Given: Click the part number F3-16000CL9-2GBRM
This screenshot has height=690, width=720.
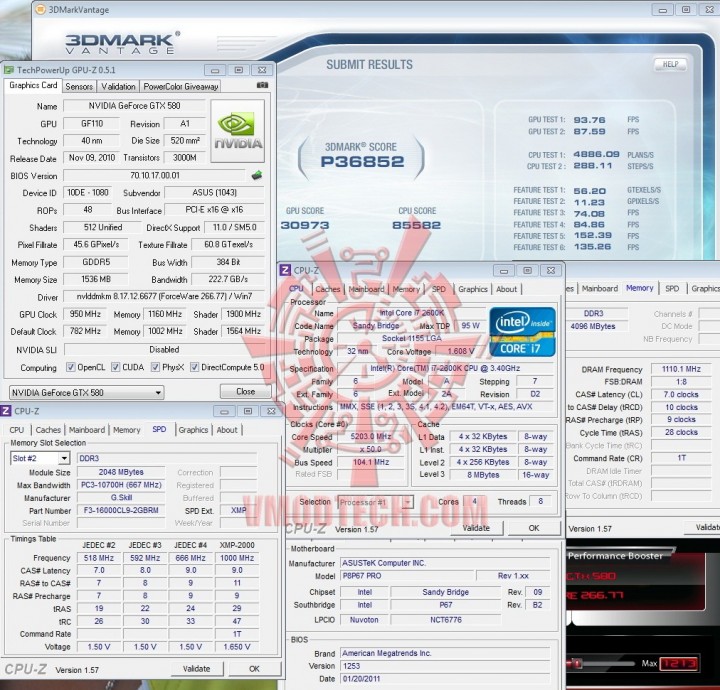Looking at the screenshot, I should 121,510.
